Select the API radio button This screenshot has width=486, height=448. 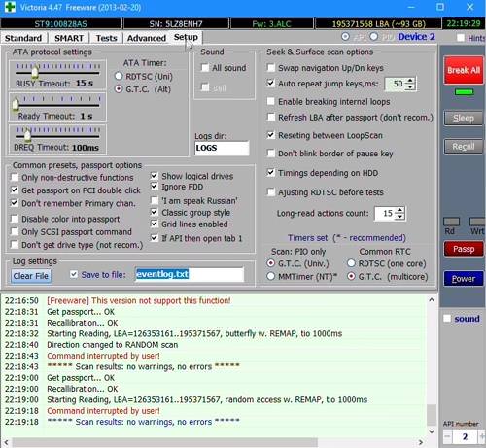345,37
